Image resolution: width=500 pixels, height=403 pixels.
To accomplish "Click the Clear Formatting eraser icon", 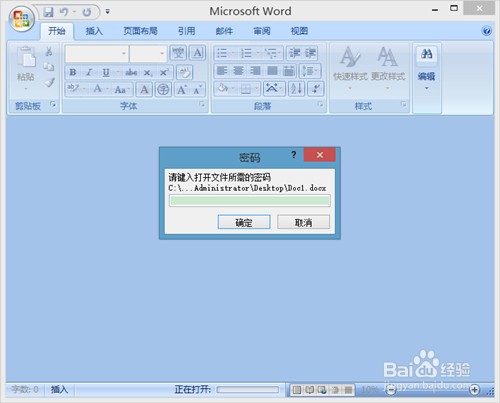I will 184,72.
